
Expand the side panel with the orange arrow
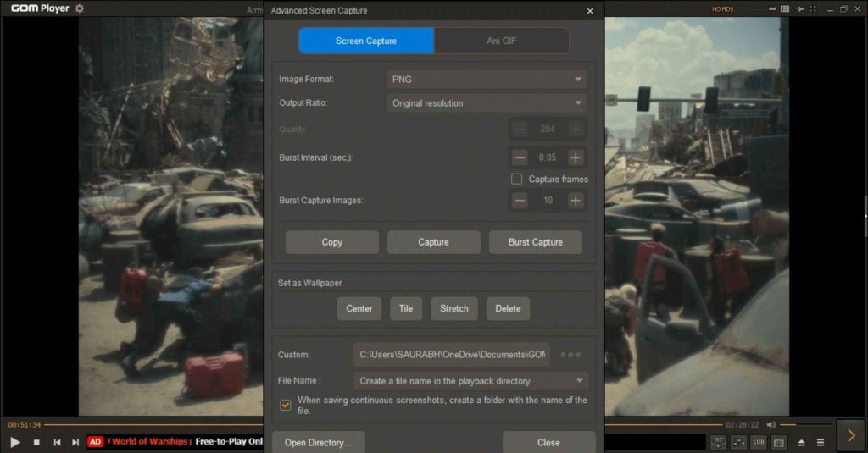[x=851, y=436]
